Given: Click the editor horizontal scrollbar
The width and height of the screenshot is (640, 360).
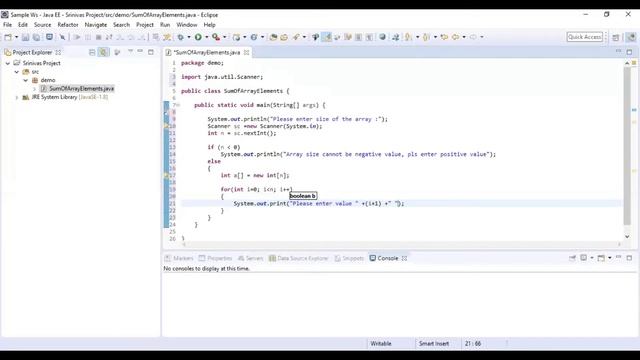Looking at the screenshot, I should tap(402, 244).
